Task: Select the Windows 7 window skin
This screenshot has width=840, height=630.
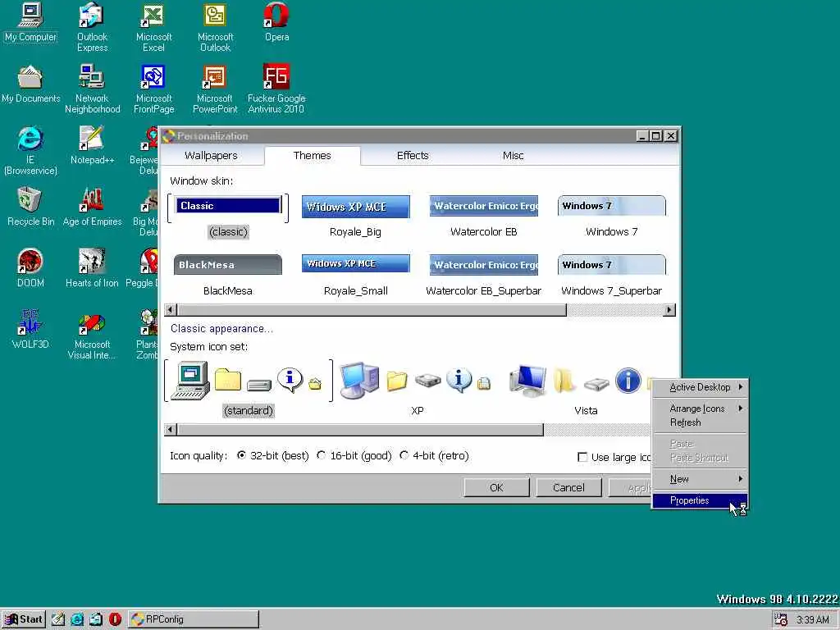Action: 611,216
